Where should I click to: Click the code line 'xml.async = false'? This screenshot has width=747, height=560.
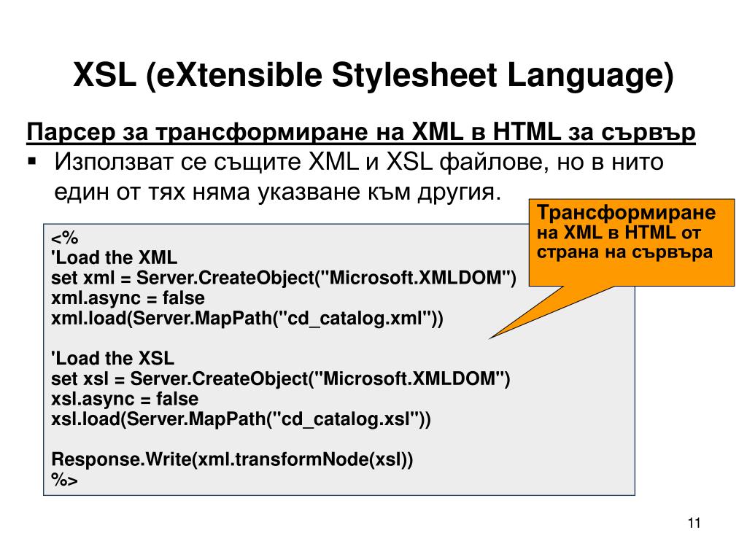click(x=128, y=298)
